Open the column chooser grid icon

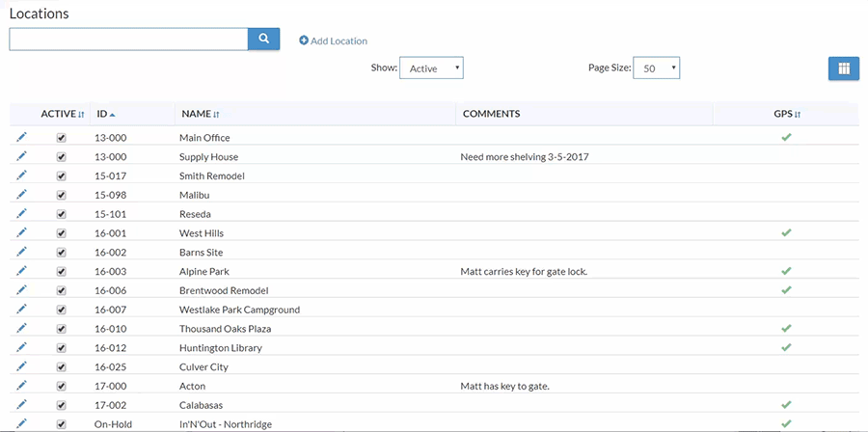844,68
